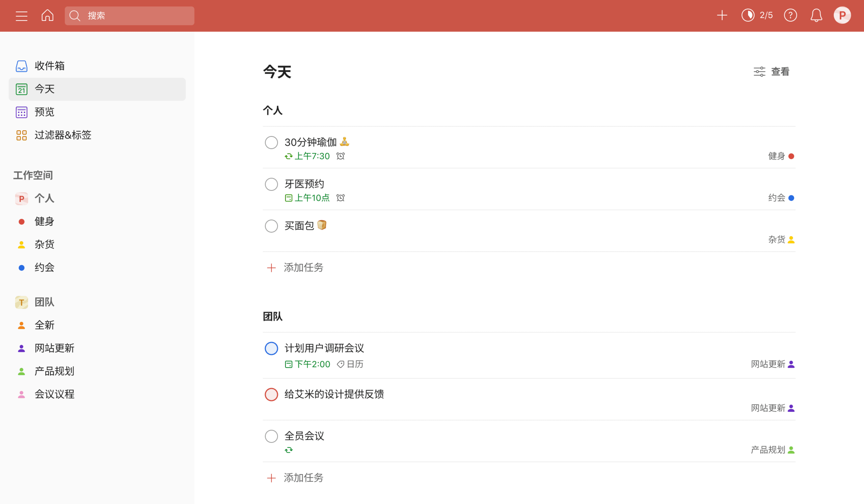Viewport: 864px width, 504px height.
Task: Open the 查看 view options panel
Action: [772, 72]
